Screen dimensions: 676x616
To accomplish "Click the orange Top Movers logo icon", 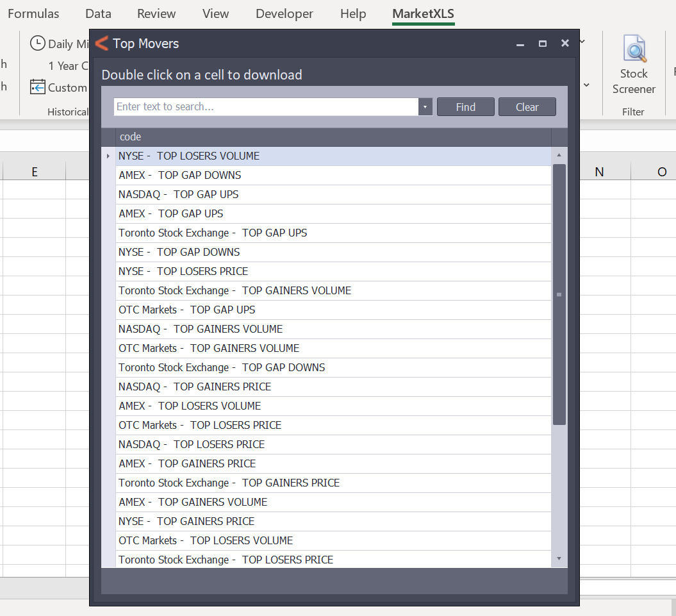I will coord(101,44).
